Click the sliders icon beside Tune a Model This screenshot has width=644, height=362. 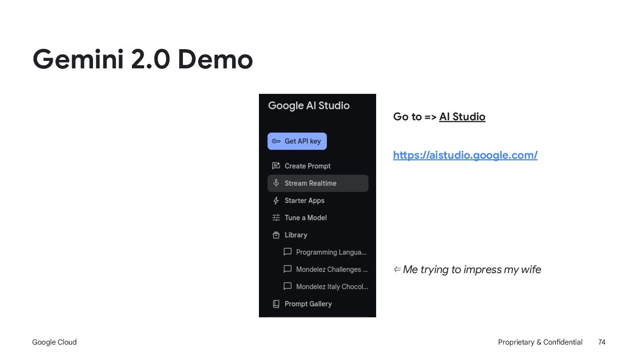276,218
